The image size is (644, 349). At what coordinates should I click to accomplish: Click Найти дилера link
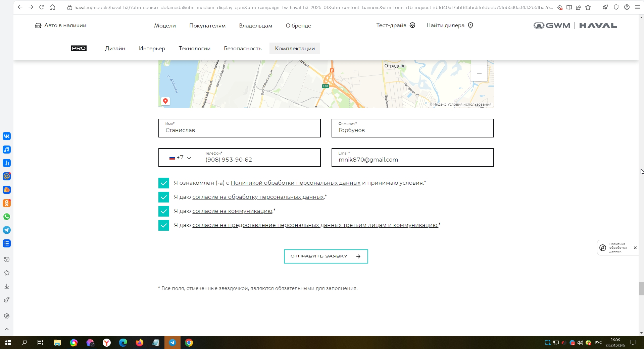point(450,25)
